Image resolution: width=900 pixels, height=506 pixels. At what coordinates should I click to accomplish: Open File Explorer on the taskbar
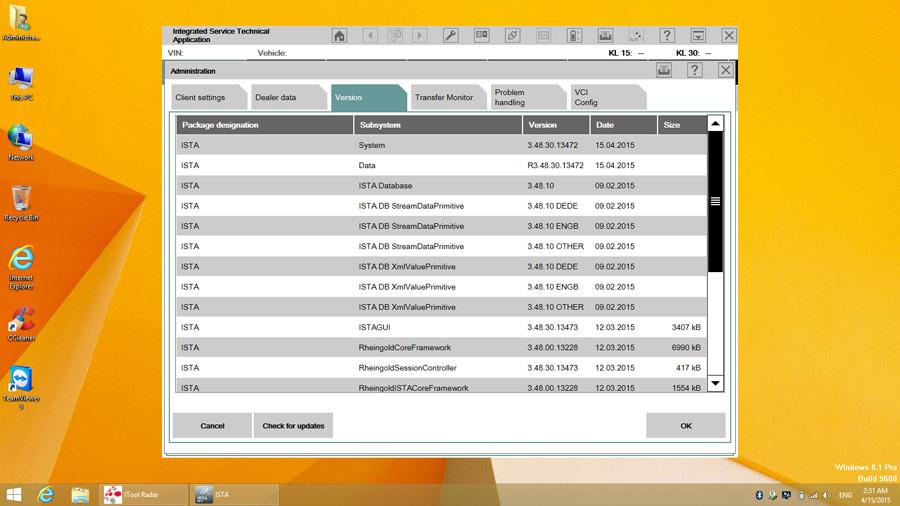point(80,495)
